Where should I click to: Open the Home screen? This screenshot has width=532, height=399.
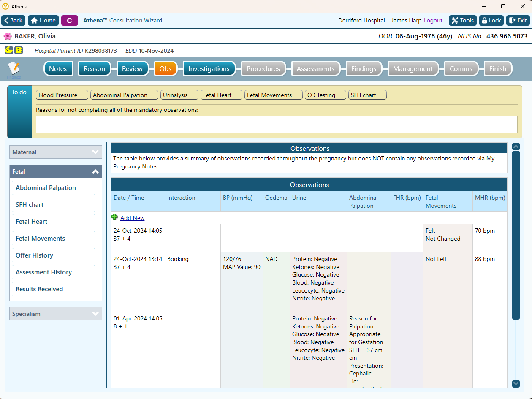click(43, 20)
